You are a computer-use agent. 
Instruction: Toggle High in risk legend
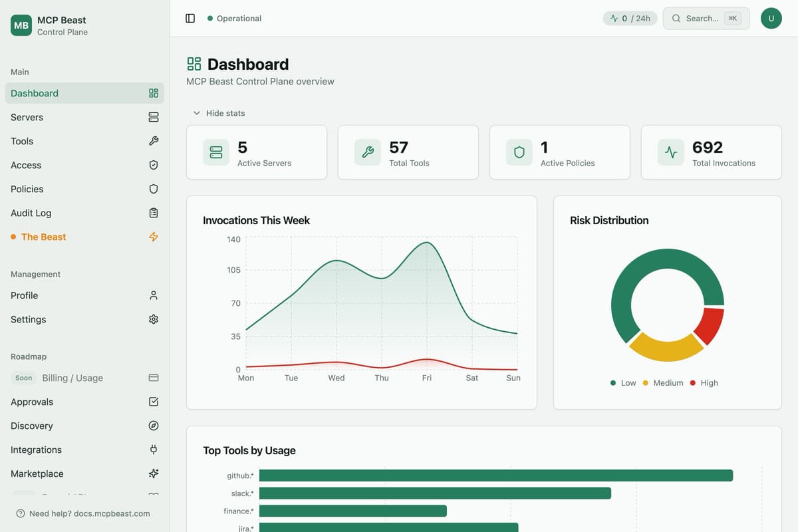tap(704, 383)
